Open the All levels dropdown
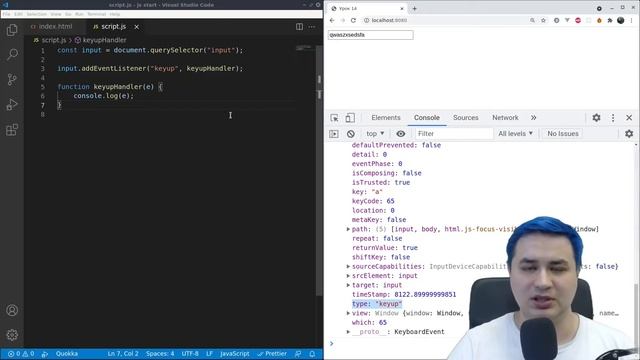 pyautogui.click(x=516, y=133)
